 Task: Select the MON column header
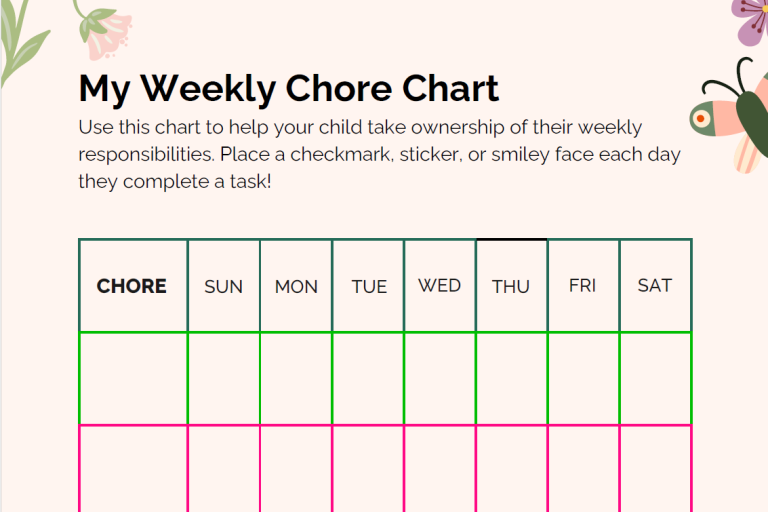(x=296, y=286)
